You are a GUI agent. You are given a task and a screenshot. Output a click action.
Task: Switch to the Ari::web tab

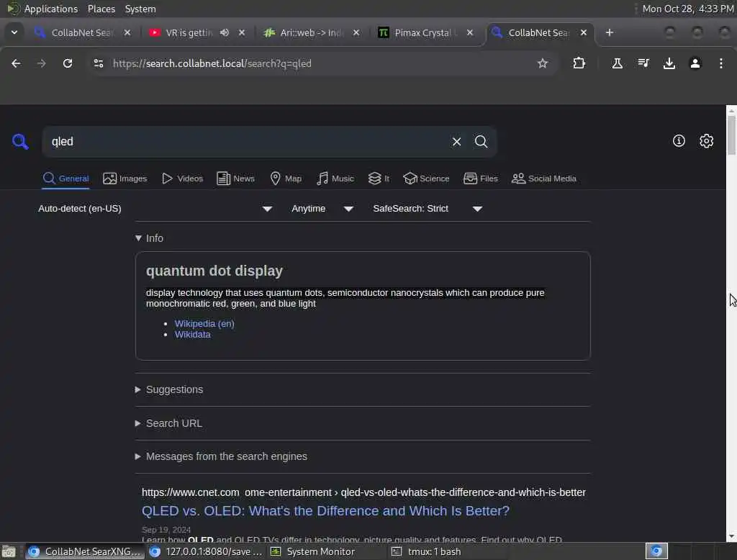[x=303, y=32]
